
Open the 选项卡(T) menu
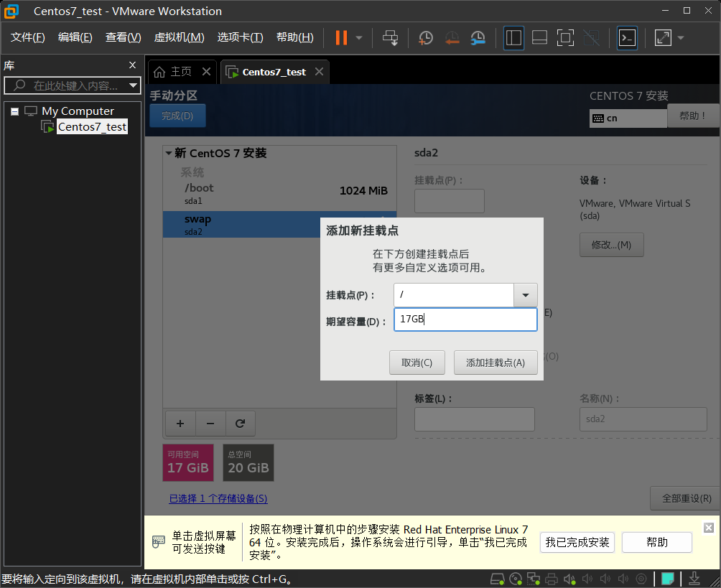[x=240, y=37]
